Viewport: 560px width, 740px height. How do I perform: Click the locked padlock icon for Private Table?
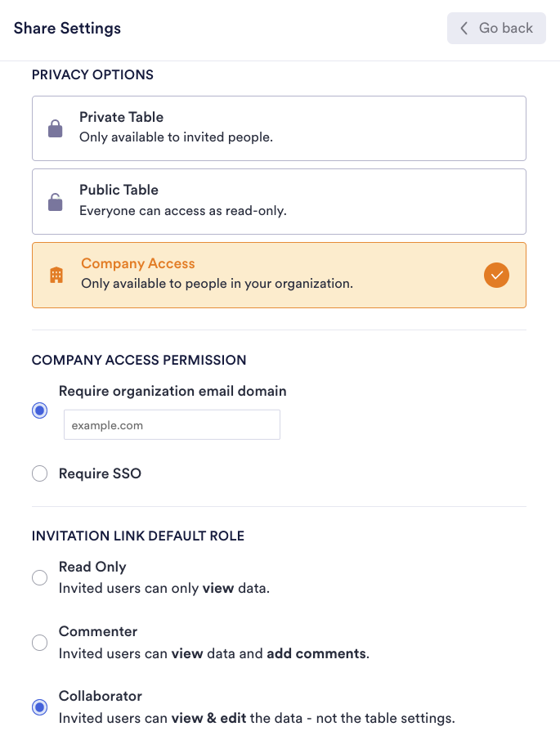click(x=56, y=128)
